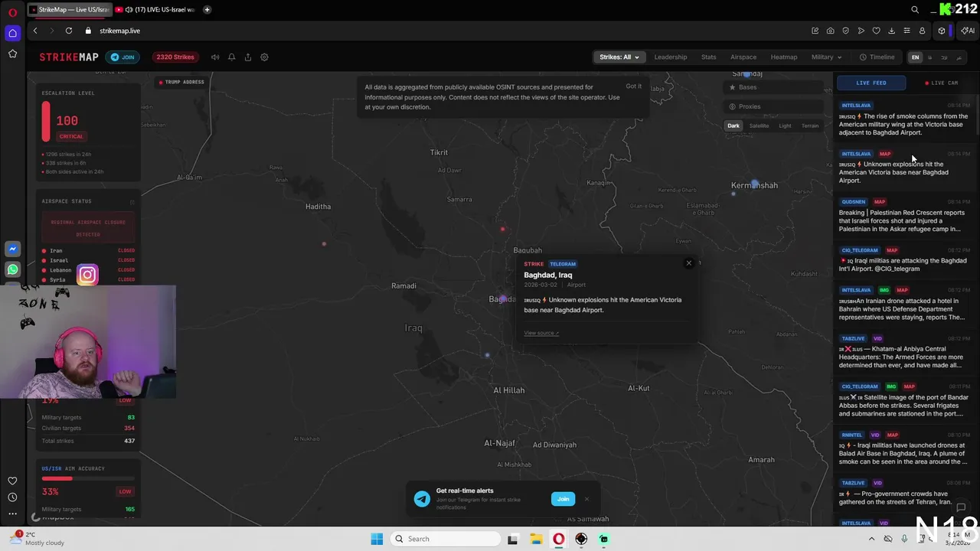Select Light map style
980x551 pixels.
tap(785, 126)
